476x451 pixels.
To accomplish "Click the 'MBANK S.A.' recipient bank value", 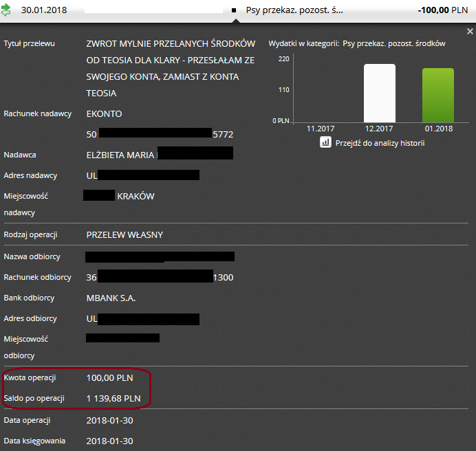I will pyautogui.click(x=111, y=298).
